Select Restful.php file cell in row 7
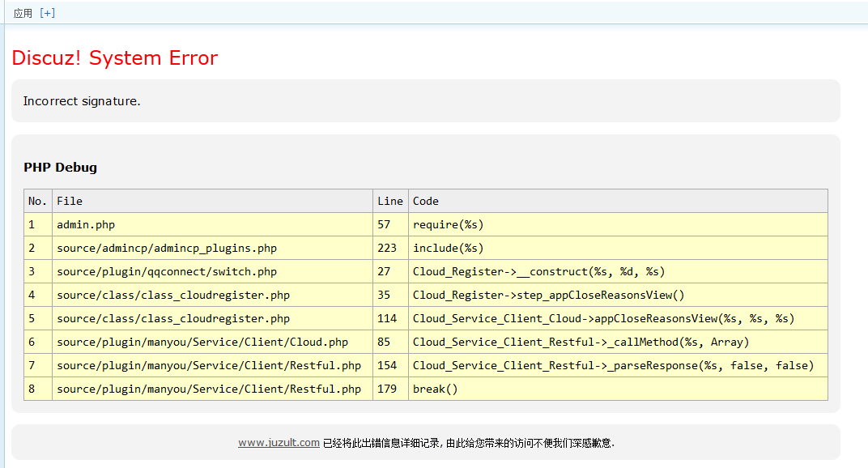The image size is (868, 468). (213, 365)
